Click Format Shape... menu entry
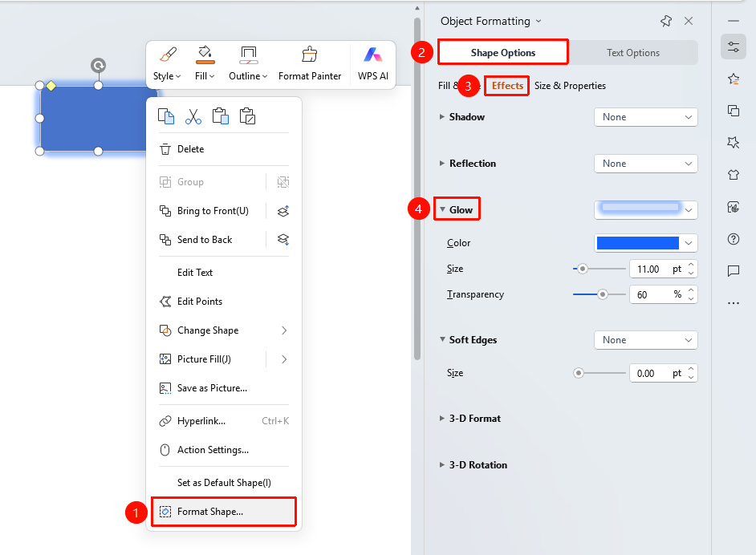The width and height of the screenshot is (756, 555). (224, 512)
